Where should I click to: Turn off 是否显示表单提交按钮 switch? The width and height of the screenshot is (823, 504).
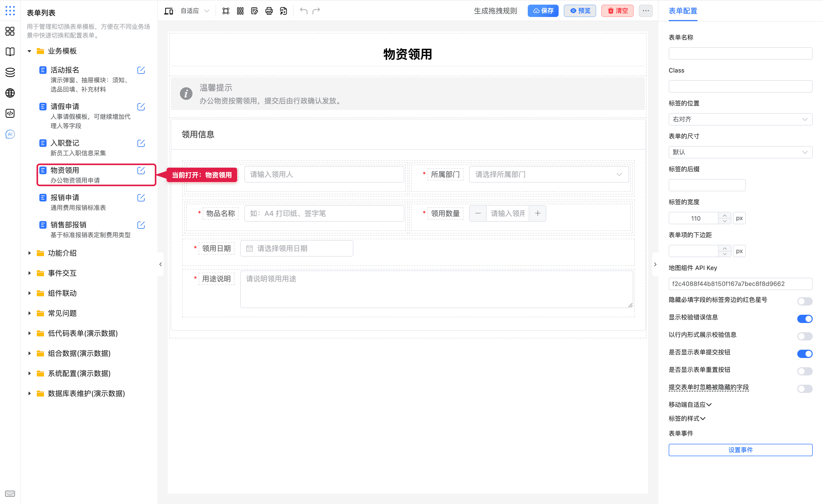click(x=805, y=354)
